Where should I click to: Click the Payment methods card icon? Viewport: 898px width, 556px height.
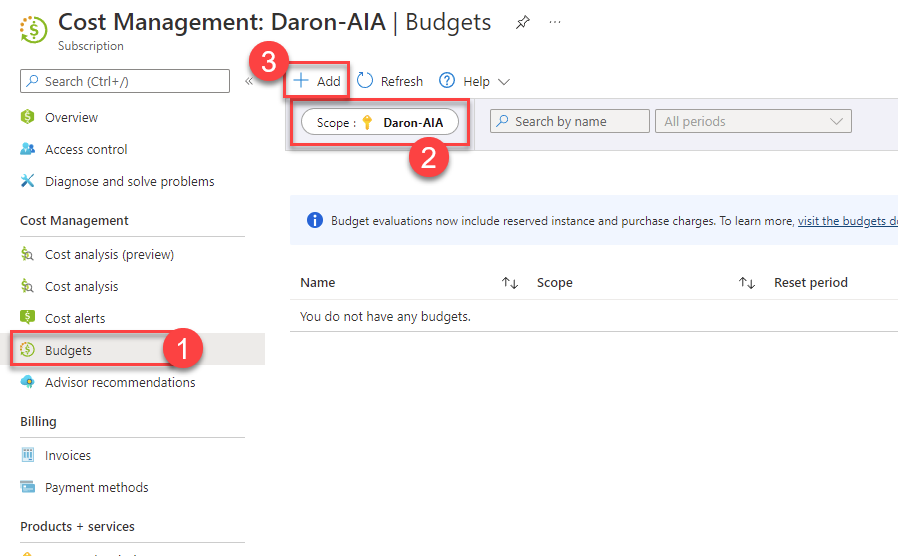[x=27, y=487]
